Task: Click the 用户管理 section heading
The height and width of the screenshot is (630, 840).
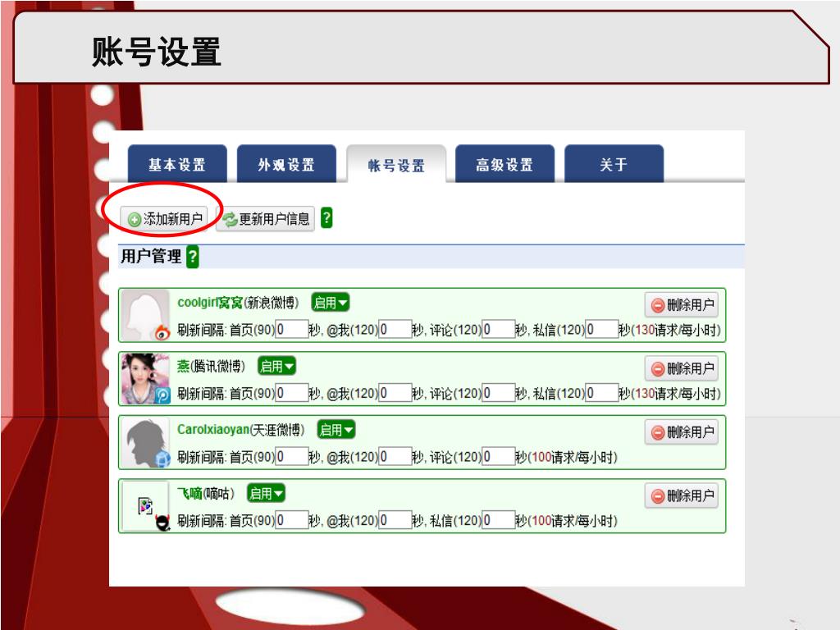Action: [151, 256]
